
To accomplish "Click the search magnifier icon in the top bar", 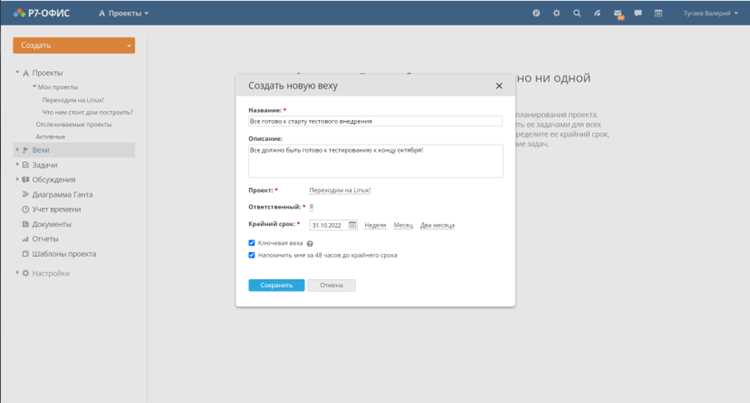I will 577,13.
